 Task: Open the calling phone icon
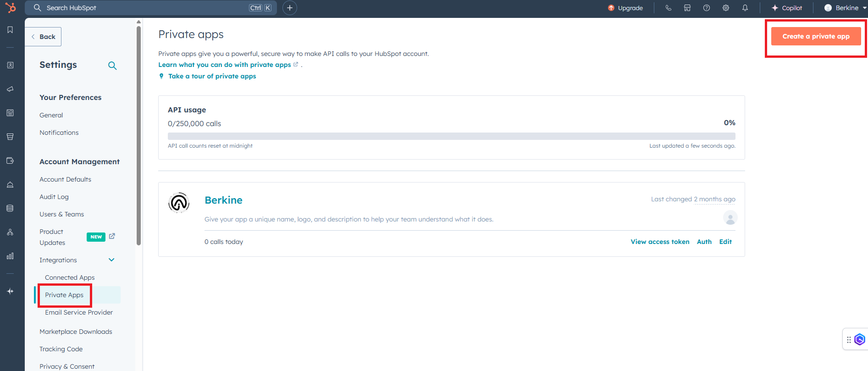(668, 8)
